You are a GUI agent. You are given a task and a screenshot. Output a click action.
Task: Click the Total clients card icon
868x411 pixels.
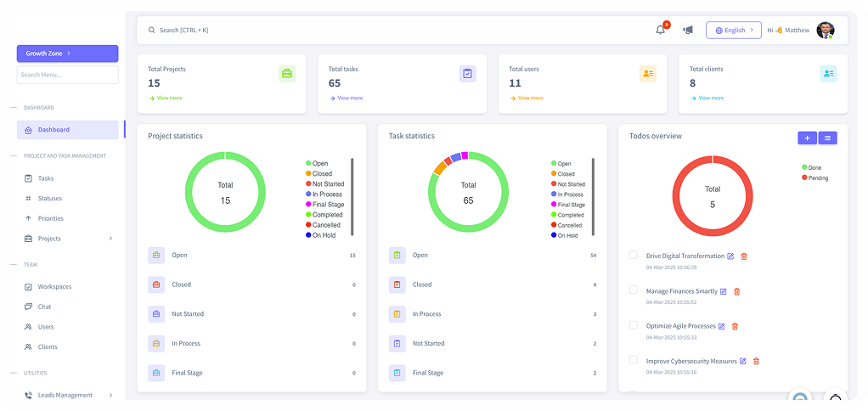click(x=828, y=74)
